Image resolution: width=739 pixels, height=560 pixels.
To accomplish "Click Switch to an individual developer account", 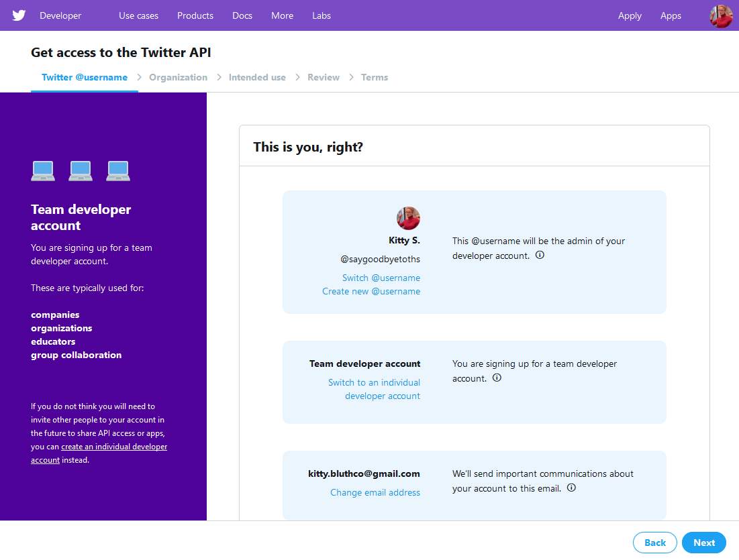I will coord(375,389).
